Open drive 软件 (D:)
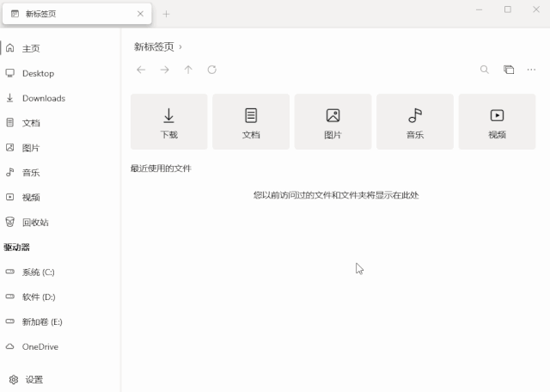Image resolution: width=550 pixels, height=392 pixels. 59,297
